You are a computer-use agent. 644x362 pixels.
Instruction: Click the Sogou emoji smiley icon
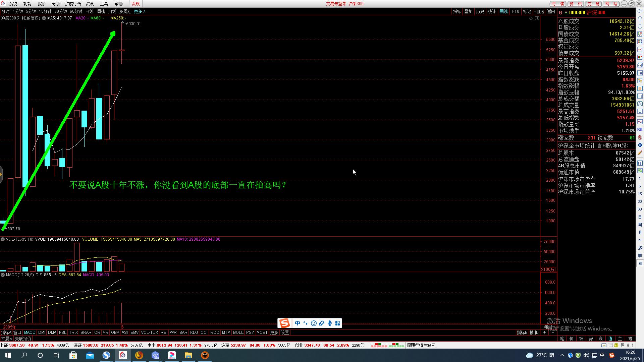pyautogui.click(x=314, y=323)
